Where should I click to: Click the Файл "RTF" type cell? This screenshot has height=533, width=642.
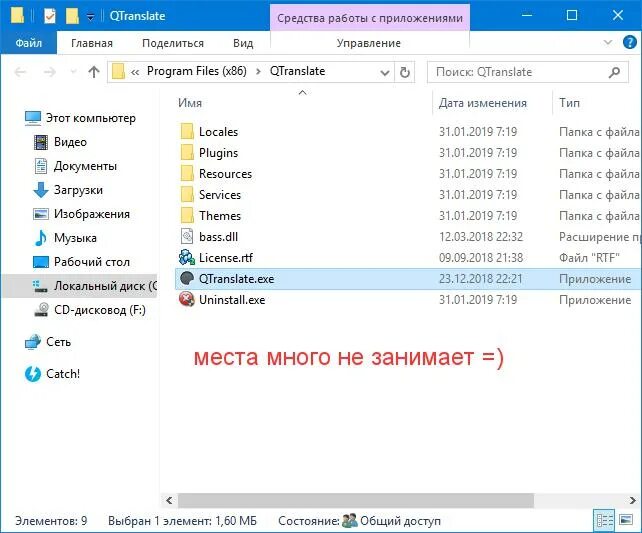coord(589,258)
